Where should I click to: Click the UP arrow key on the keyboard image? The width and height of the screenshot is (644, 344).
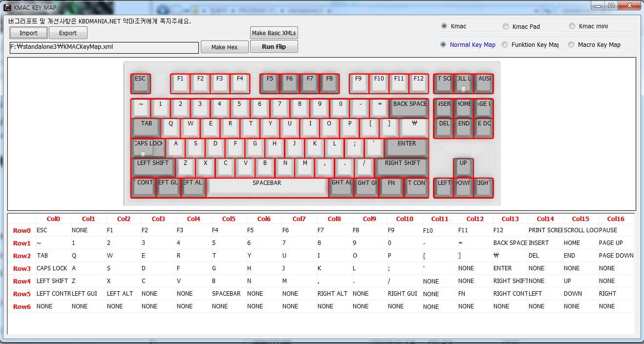pyautogui.click(x=463, y=167)
